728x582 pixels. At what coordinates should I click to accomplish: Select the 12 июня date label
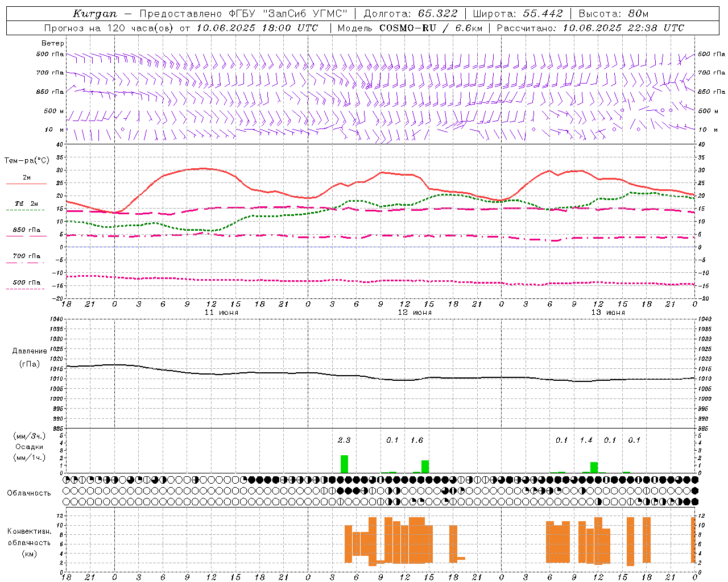click(x=415, y=313)
